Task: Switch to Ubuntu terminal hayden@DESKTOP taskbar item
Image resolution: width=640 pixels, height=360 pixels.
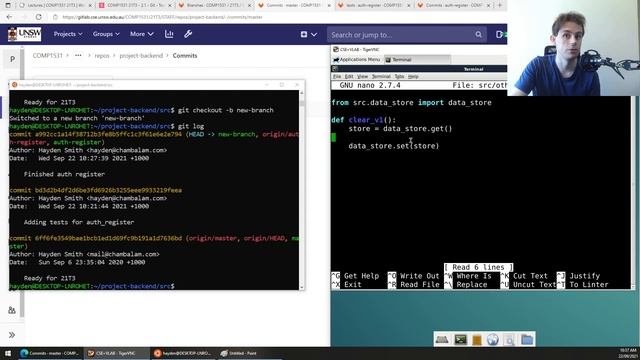Action: 182,353
